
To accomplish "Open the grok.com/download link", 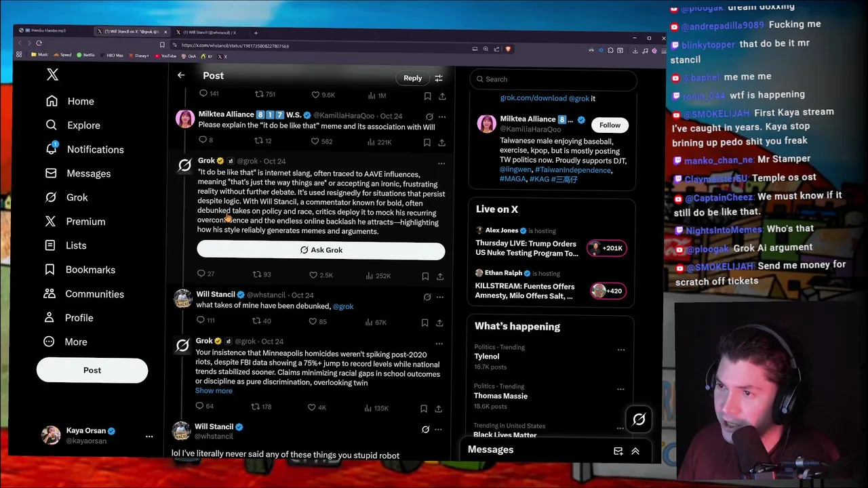I will click(x=533, y=98).
